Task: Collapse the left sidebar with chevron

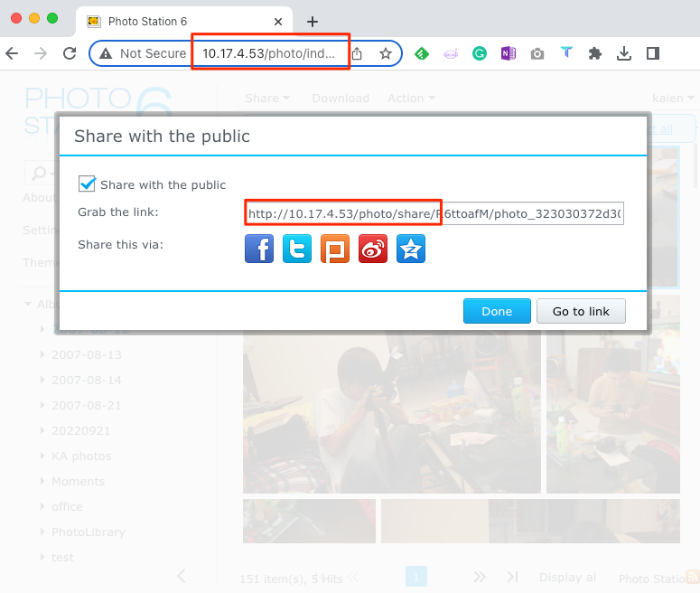Action: [x=182, y=576]
